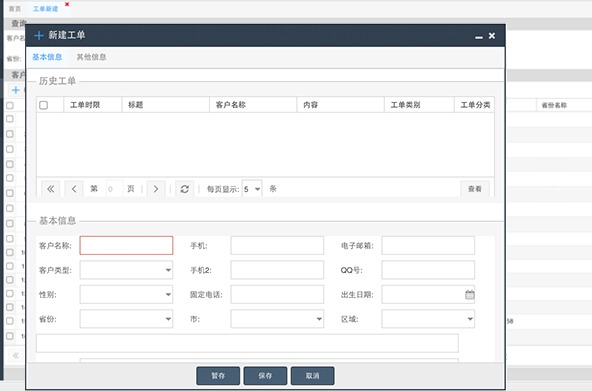This screenshot has height=391, width=592.
Task: Go to next page in history pager
Action: point(156,189)
